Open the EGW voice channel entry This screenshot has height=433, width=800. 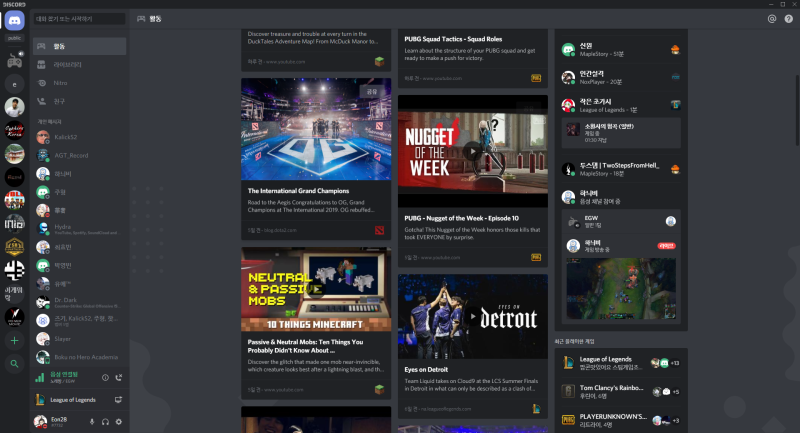[x=621, y=221]
